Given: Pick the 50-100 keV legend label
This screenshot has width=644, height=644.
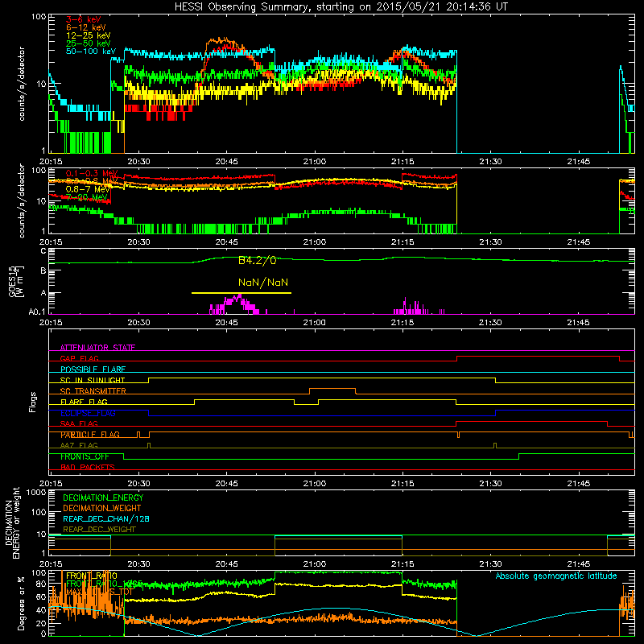Looking at the screenshot, I should [91, 51].
